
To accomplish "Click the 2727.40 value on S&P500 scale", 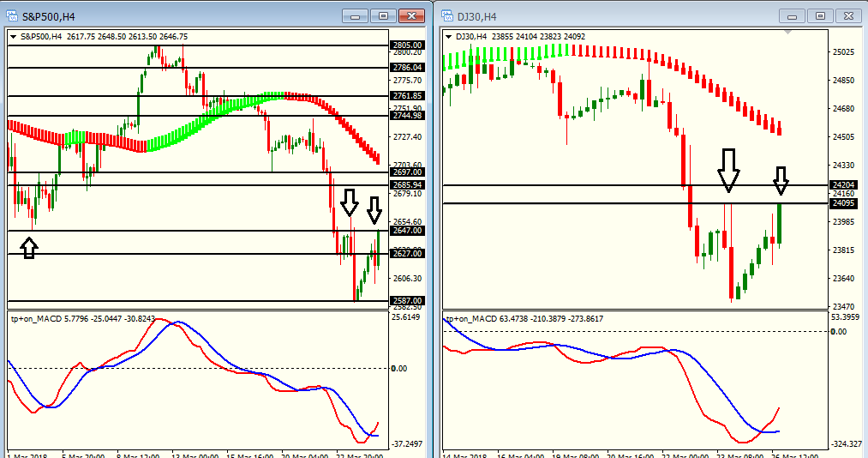I will coord(407,137).
